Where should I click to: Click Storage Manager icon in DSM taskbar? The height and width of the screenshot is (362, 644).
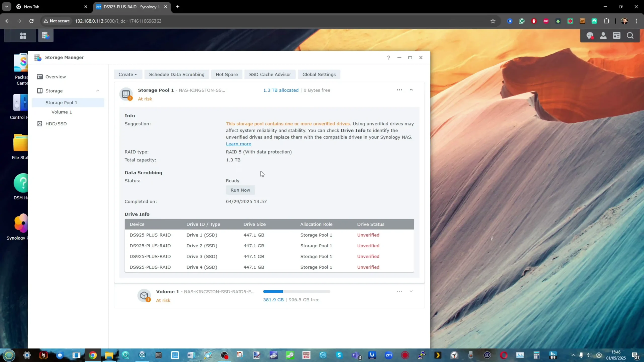46,36
